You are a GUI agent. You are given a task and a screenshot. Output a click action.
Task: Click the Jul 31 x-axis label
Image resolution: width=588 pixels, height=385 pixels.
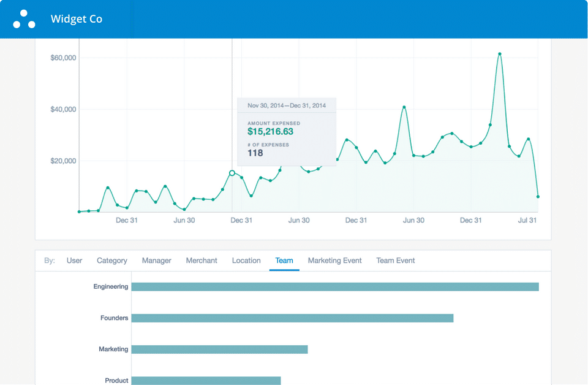coord(527,220)
